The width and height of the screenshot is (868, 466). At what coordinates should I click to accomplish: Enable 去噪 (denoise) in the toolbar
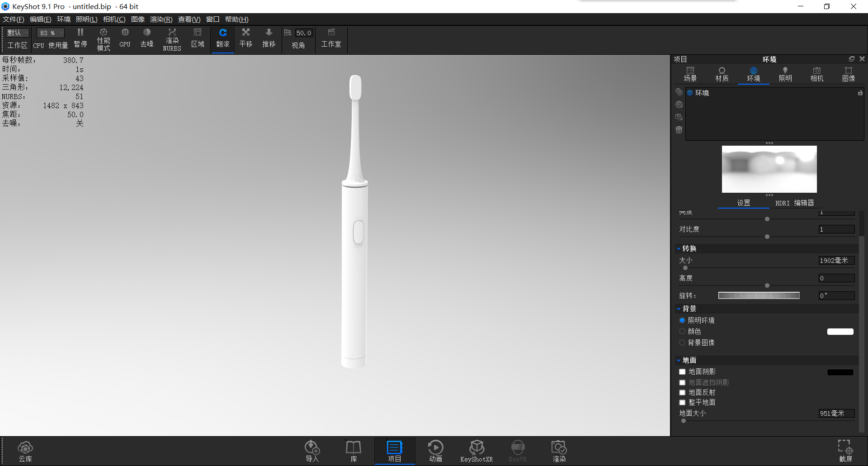pos(147,38)
